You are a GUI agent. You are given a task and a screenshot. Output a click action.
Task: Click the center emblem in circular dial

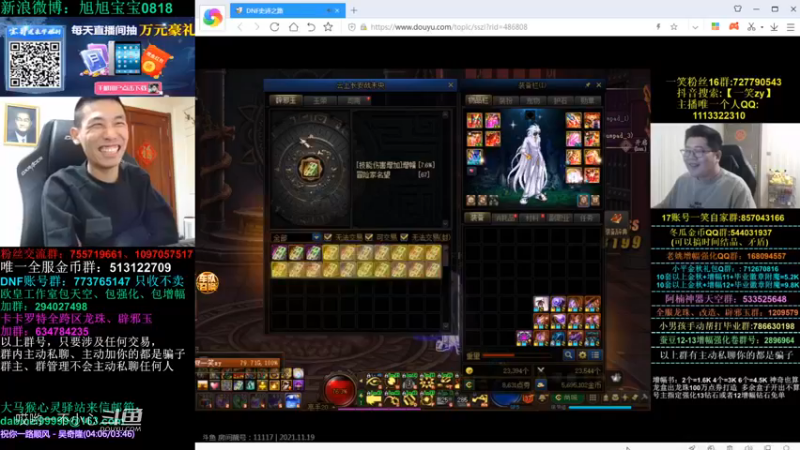310,169
